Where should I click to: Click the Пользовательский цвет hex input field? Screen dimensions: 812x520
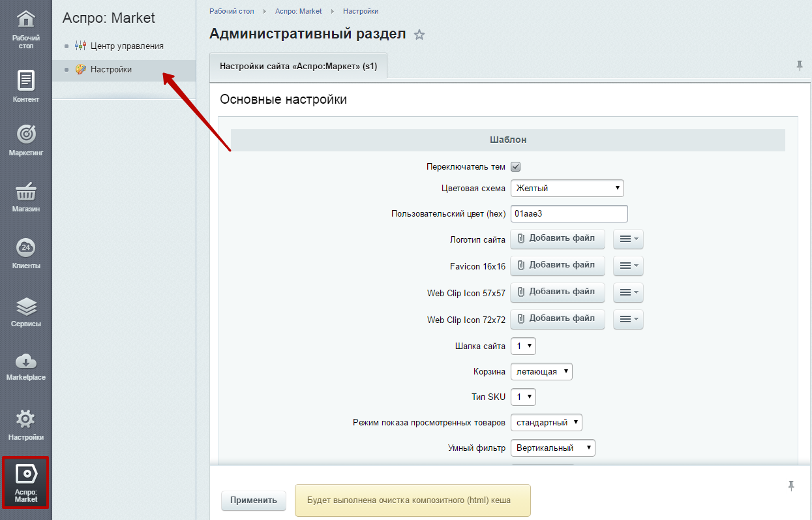tap(569, 214)
